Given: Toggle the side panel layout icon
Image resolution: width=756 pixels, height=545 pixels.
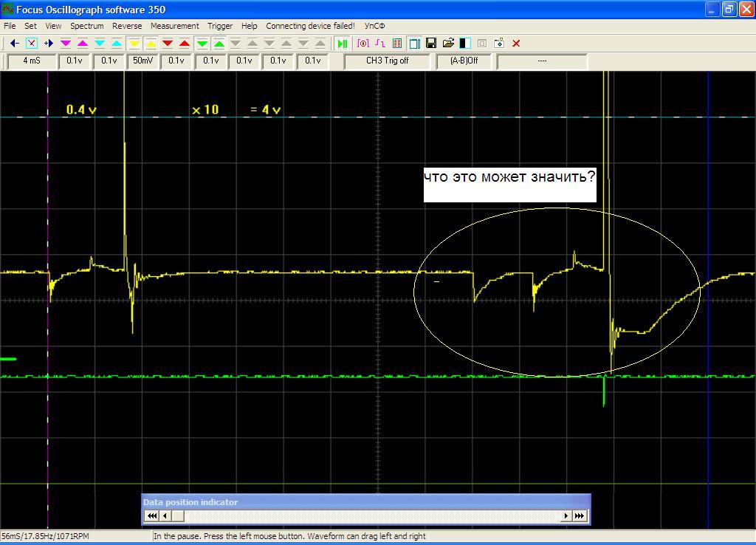Looking at the screenshot, I should [x=414, y=44].
